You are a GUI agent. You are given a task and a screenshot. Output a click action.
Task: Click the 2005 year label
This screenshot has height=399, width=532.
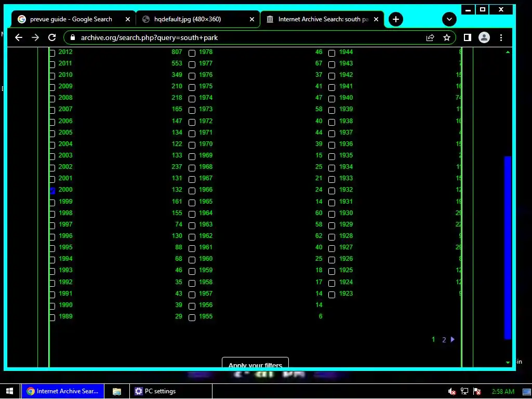[65, 132]
